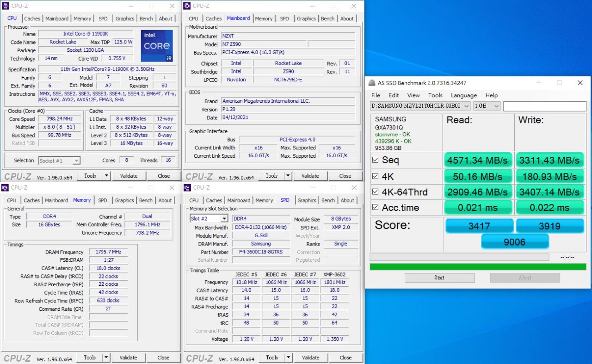Toggle the Acc.time test checkbox
The width and height of the screenshot is (592, 364).
point(376,208)
